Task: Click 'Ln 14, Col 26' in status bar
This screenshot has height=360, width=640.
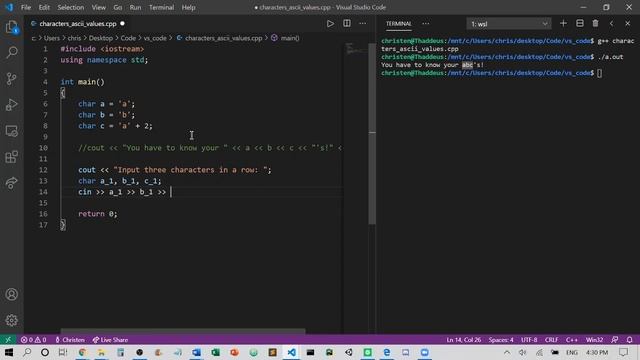Action: 464,340
